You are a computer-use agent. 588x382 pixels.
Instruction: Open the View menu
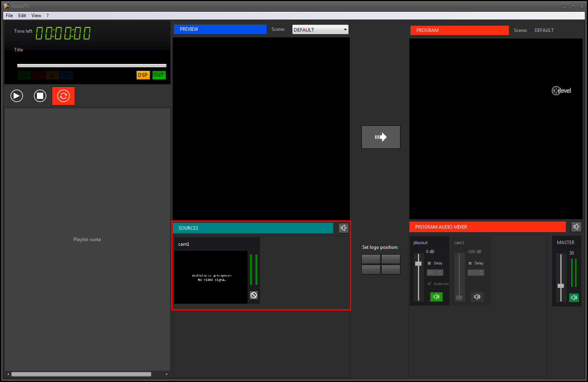pyautogui.click(x=36, y=16)
